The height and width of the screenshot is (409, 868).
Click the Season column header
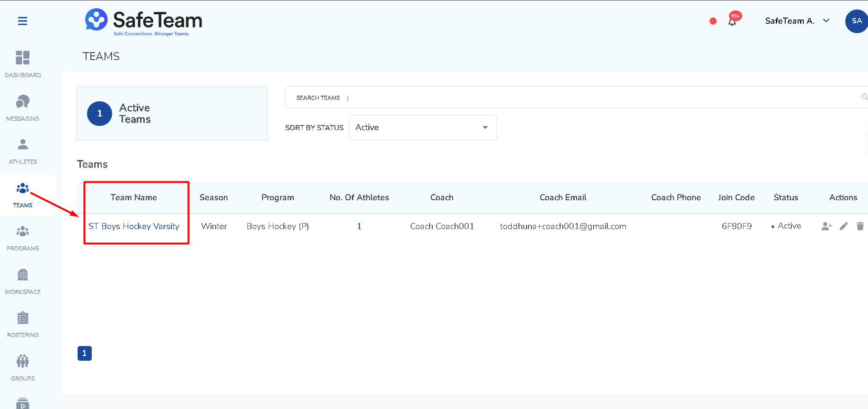[214, 197]
